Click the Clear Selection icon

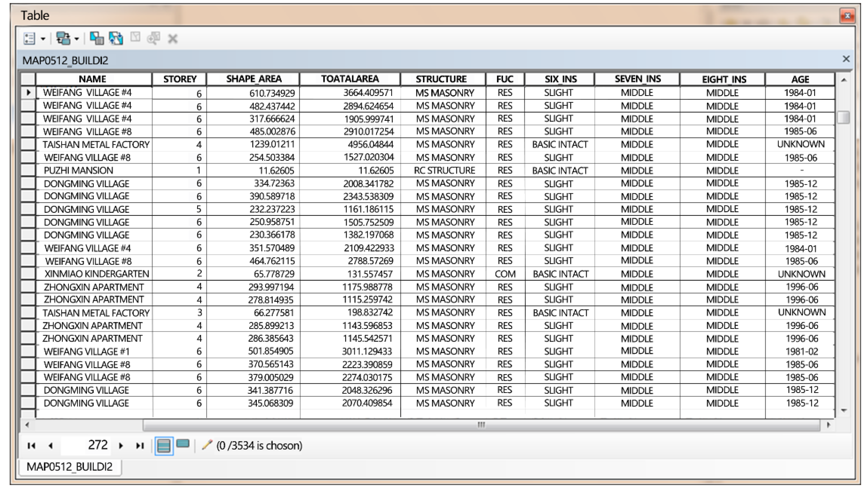pos(135,37)
